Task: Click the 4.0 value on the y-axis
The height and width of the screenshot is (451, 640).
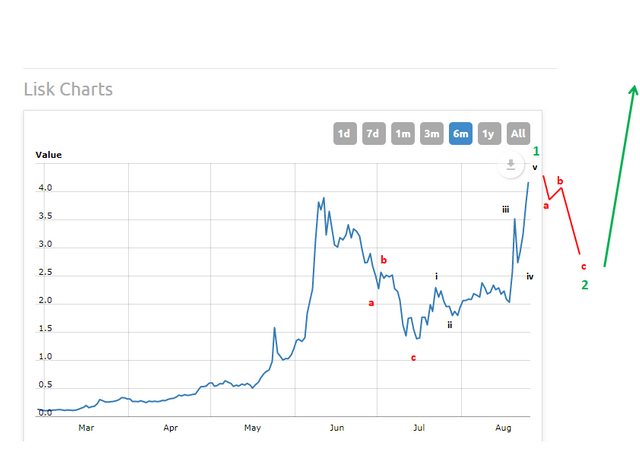Action: (45, 188)
